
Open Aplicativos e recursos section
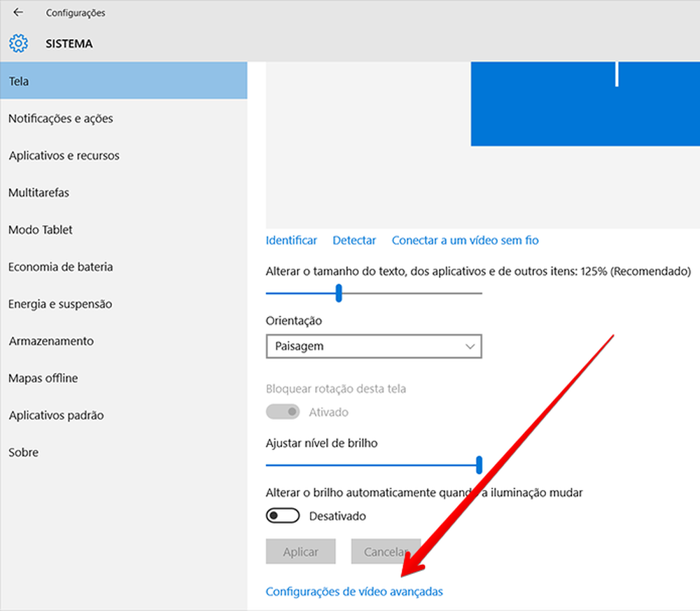pyautogui.click(x=64, y=155)
